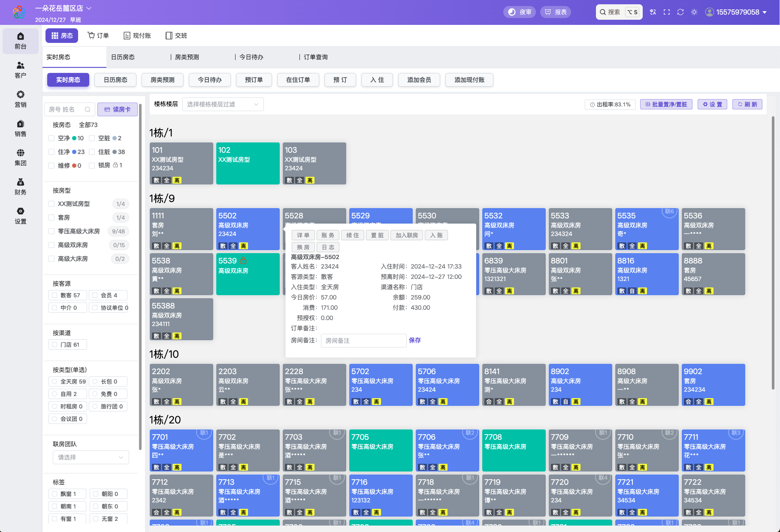Click the 批量置净/置脏 button
The height and width of the screenshot is (532, 780).
[666, 104]
